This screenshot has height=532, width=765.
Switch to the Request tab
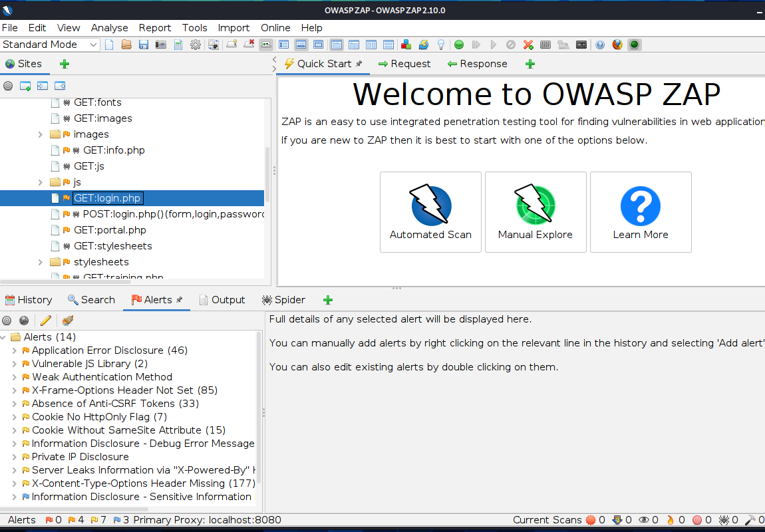click(x=404, y=64)
